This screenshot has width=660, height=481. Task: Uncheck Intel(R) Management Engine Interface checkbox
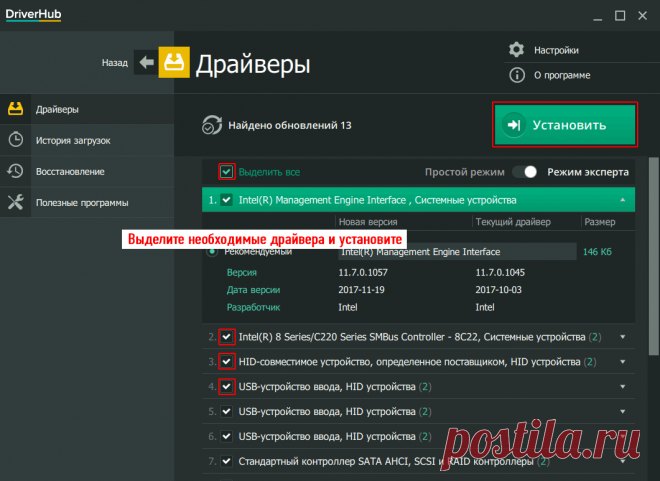226,200
